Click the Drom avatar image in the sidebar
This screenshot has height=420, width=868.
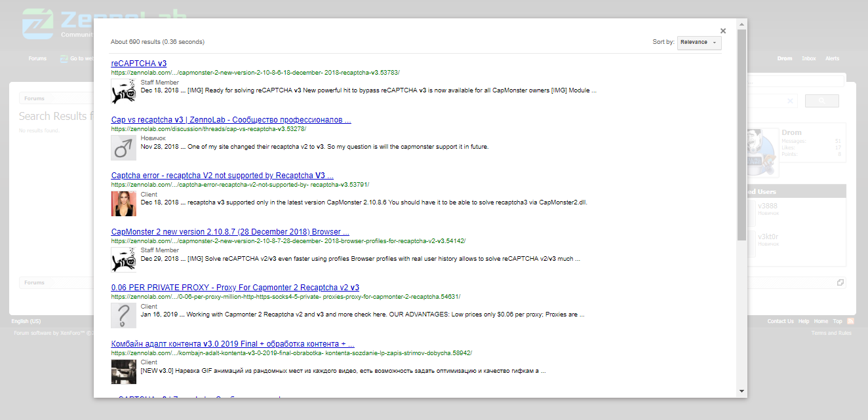[x=763, y=152]
